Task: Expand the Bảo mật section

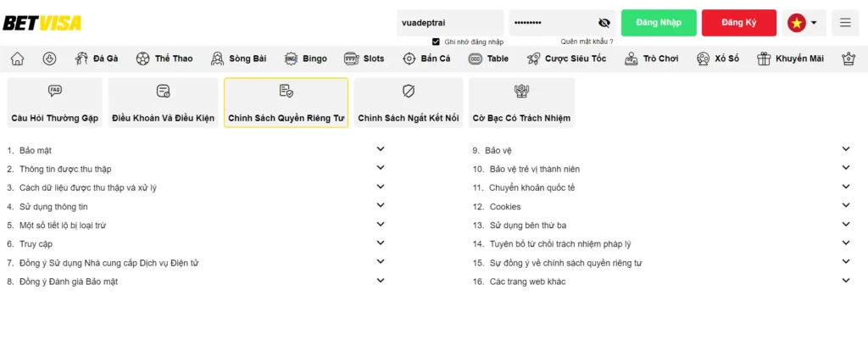Action: tap(381, 149)
